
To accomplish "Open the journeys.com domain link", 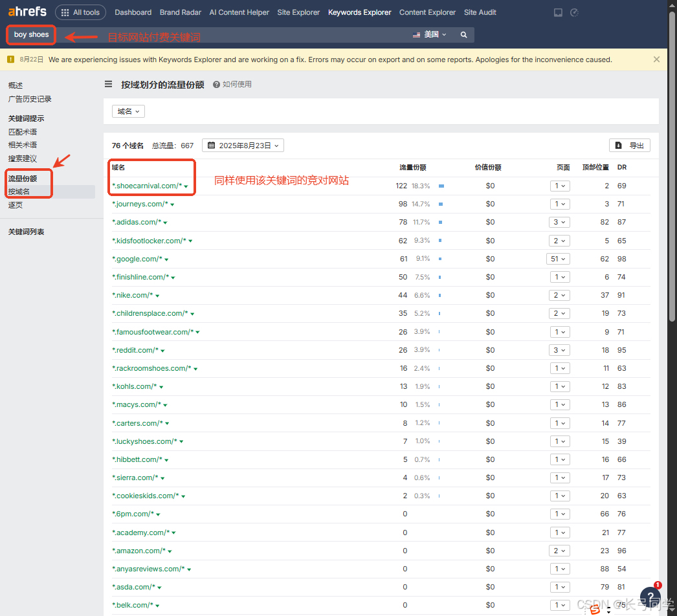I will pyautogui.click(x=140, y=204).
